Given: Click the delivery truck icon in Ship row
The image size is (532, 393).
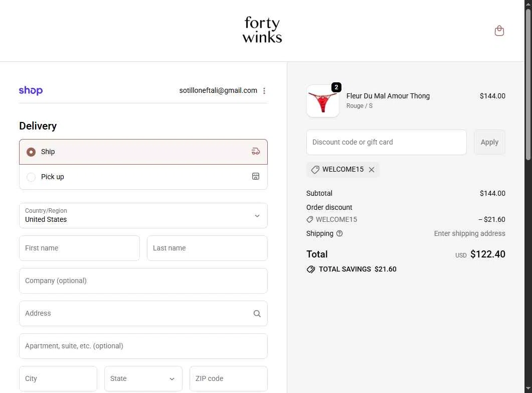Looking at the screenshot, I should (256, 152).
